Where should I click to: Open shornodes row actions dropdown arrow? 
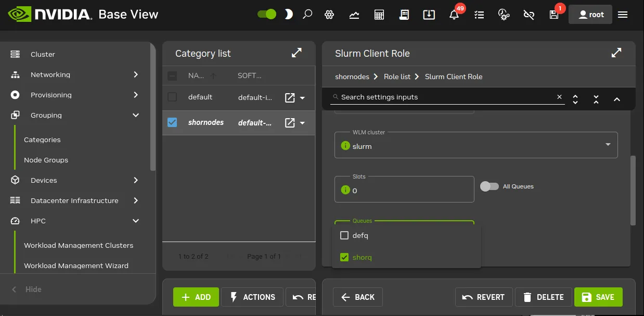click(x=302, y=123)
